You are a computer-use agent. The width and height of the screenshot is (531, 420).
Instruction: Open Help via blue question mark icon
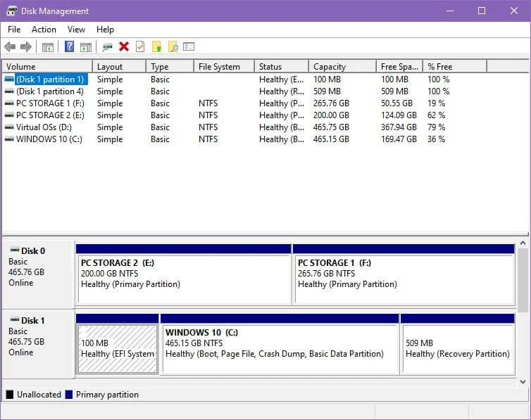click(69, 47)
